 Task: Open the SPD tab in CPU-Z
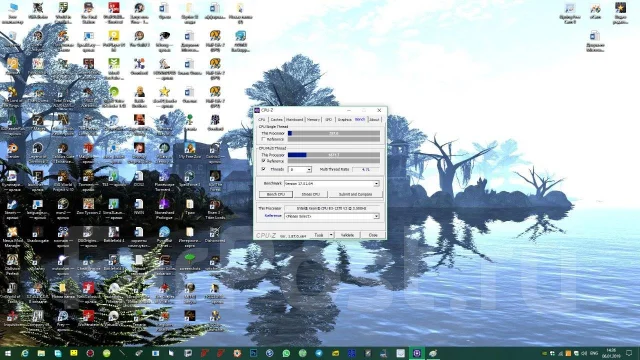pos(328,120)
